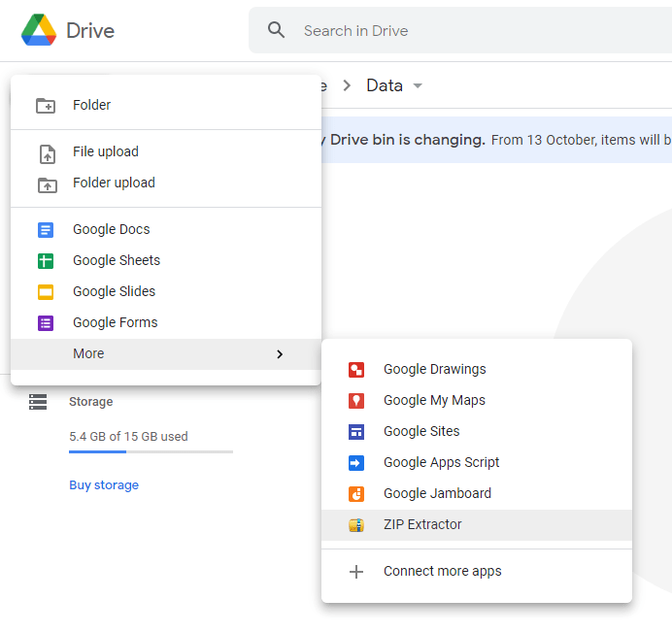This screenshot has height=632, width=672.
Task: Choose Connect more apps option
Action: [x=477, y=572]
